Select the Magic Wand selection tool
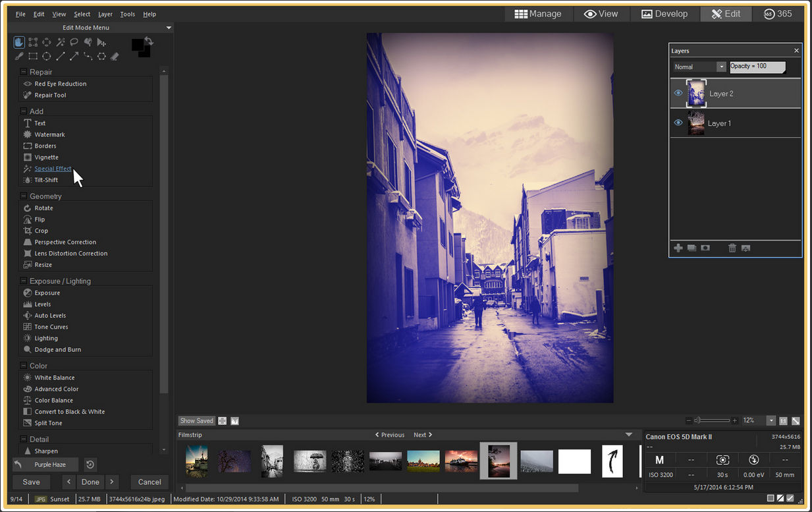812x512 pixels. (61, 42)
